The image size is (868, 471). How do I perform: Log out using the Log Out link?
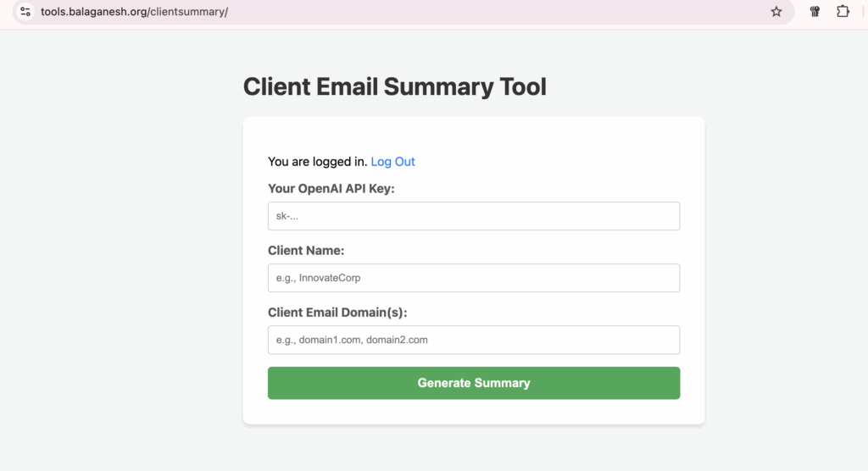[392, 162]
